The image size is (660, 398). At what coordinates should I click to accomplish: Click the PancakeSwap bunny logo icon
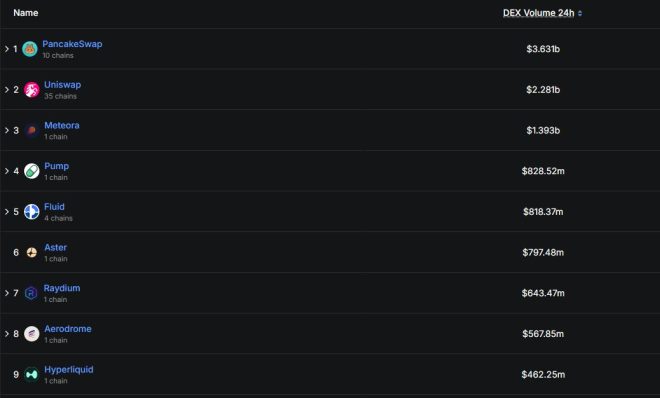(x=29, y=49)
